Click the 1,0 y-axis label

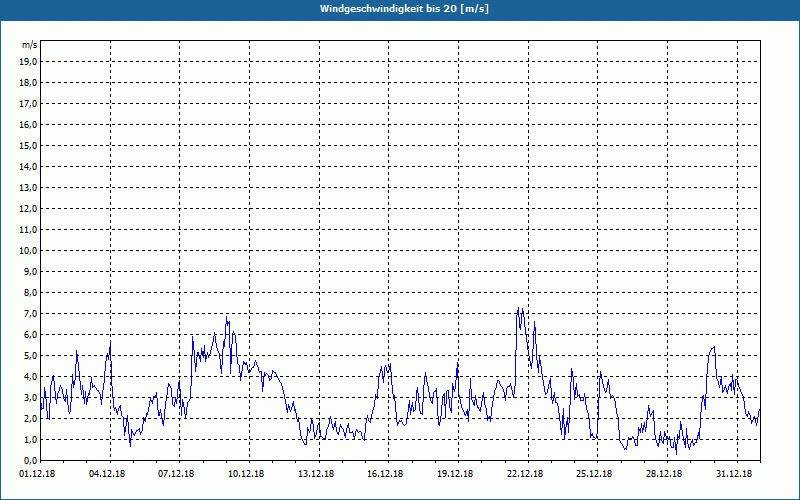tap(30, 439)
